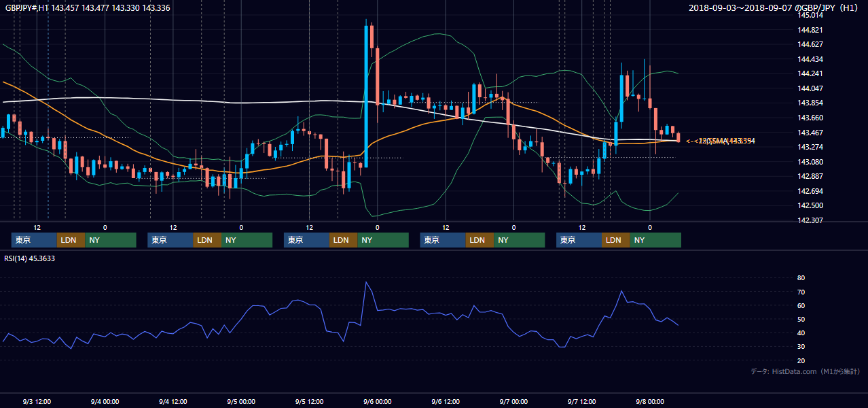This screenshot has width=868, height=408.
Task: Select the 9/7 12:00 time label
Action: point(581,401)
